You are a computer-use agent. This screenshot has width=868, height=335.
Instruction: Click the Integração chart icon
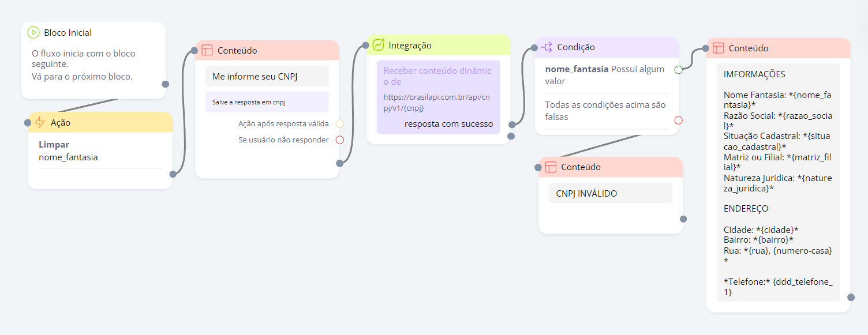point(379,45)
